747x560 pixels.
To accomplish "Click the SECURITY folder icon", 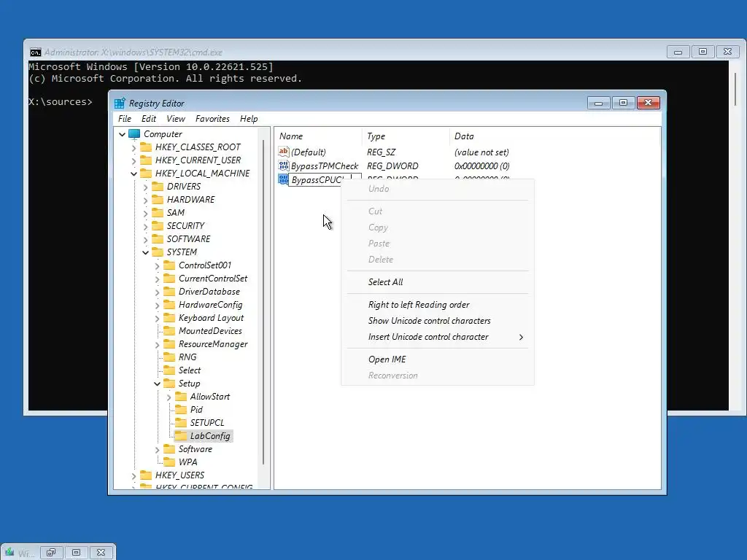I will [158, 226].
